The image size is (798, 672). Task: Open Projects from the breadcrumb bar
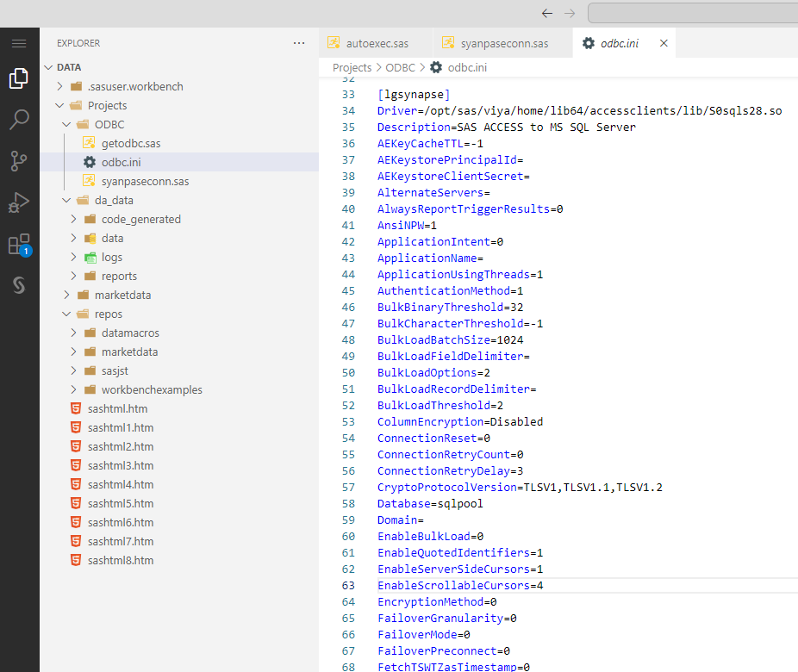coord(352,67)
